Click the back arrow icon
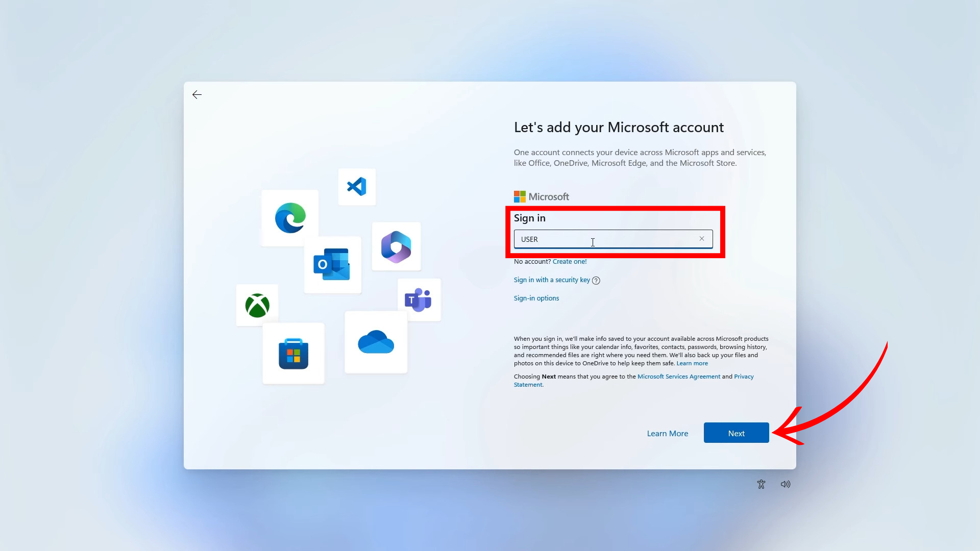The width and height of the screenshot is (980, 551). click(x=197, y=95)
